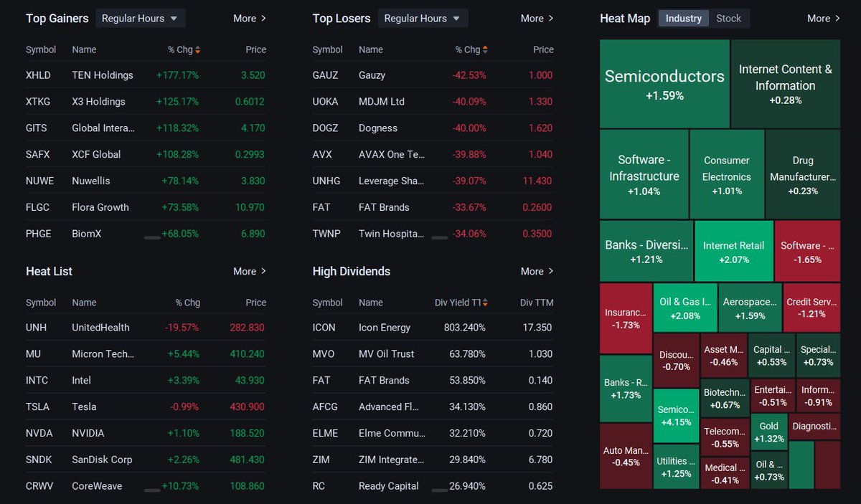Select PHGE BiomX gainer row
Image resolution: width=861 pixels, height=504 pixels.
146,234
